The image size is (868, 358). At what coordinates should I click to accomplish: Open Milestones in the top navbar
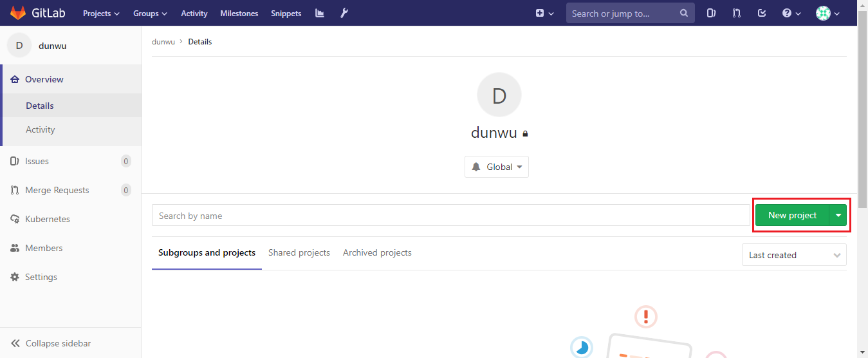tap(239, 13)
